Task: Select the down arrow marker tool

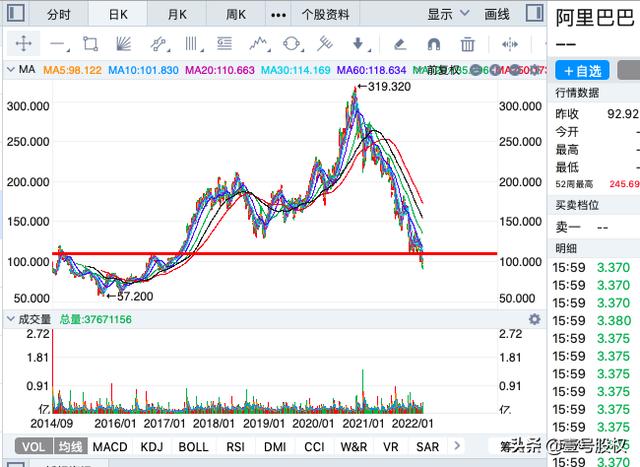Action: pyautogui.click(x=360, y=44)
